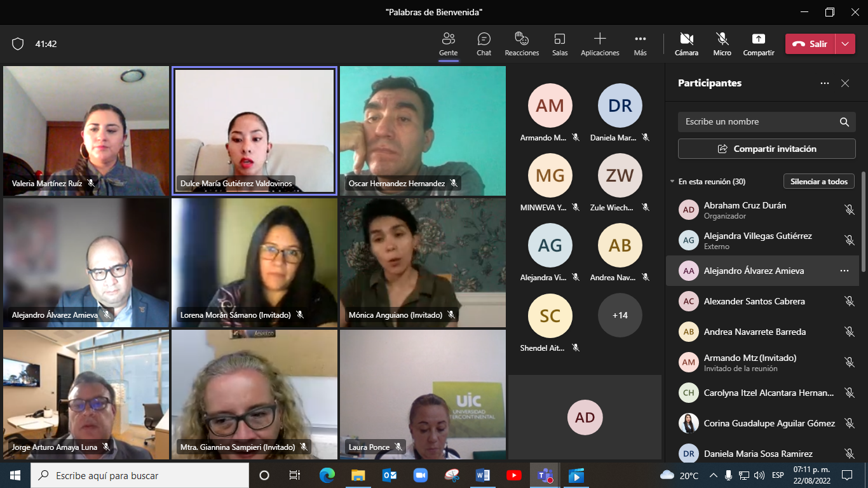The height and width of the screenshot is (488, 868).
Task: Toggle mic icon for Alejandra Villegas Gutiérrez
Action: 849,240
